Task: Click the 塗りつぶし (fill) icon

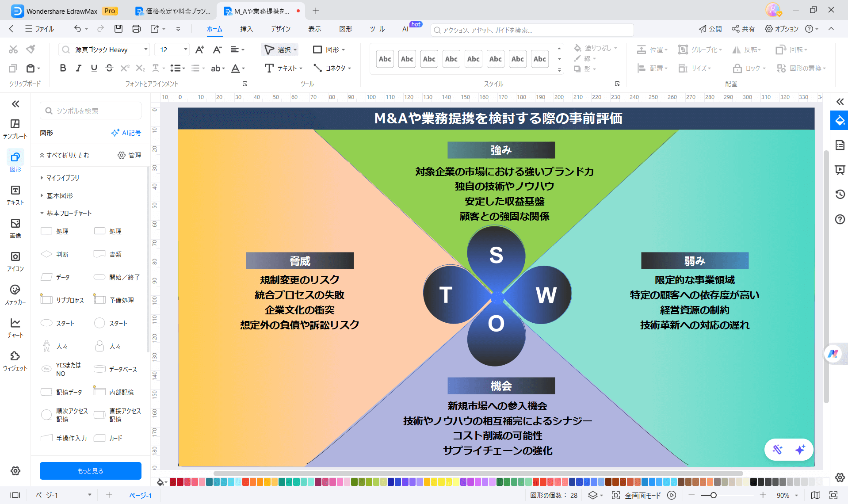Action: click(x=577, y=48)
